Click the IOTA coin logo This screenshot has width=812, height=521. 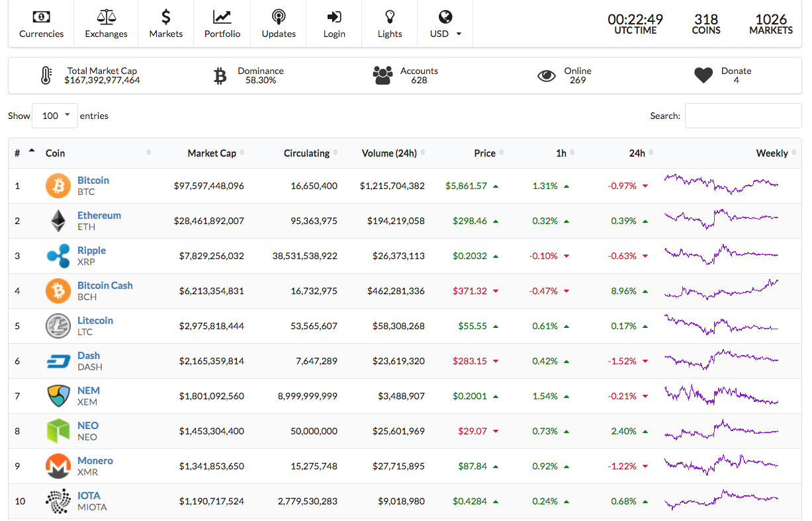(x=58, y=501)
